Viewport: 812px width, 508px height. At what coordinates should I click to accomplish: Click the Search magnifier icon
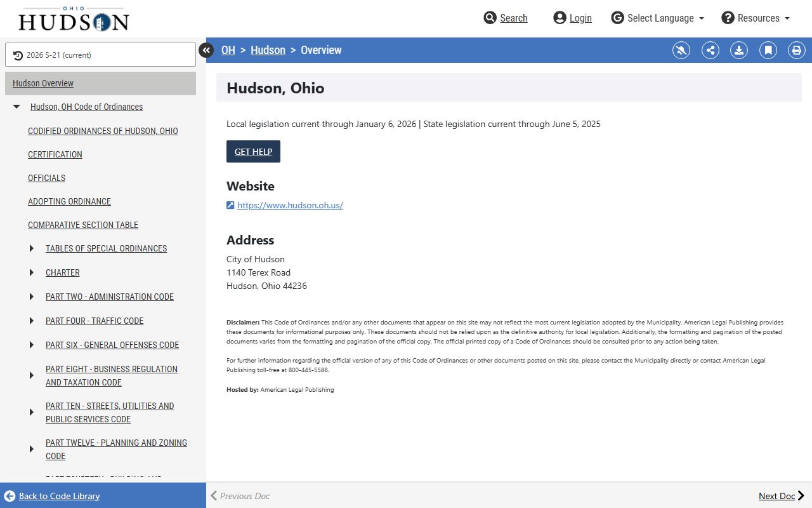490,18
